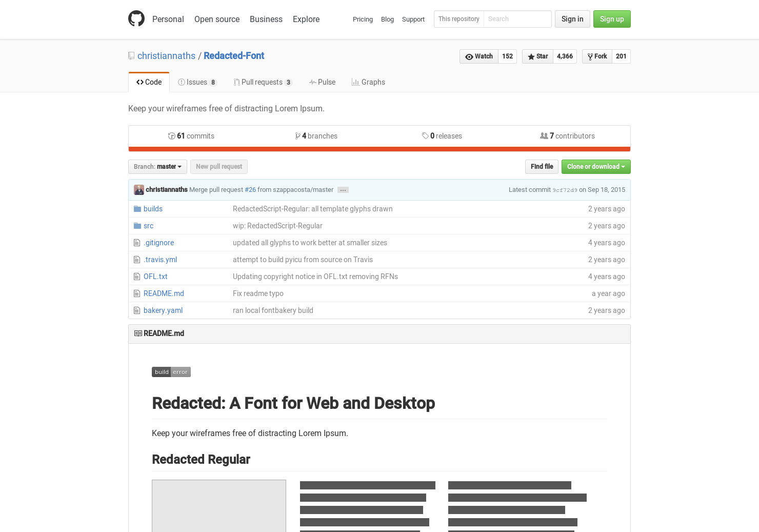Image resolution: width=759 pixels, height=532 pixels.
Task: Click the OFL.txt file icon
Action: pyautogui.click(x=137, y=277)
